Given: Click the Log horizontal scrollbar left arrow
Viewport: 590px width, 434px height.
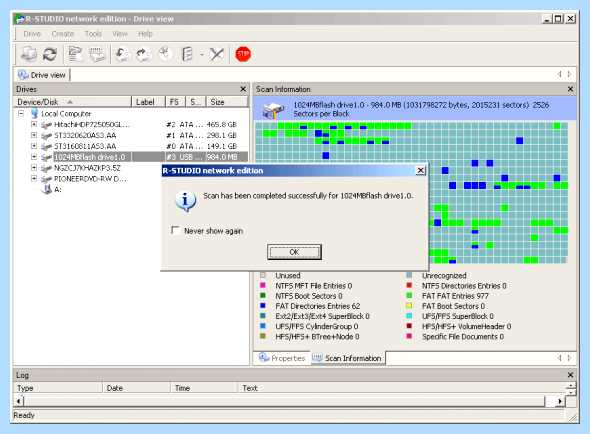Looking at the screenshot, I should [18, 402].
